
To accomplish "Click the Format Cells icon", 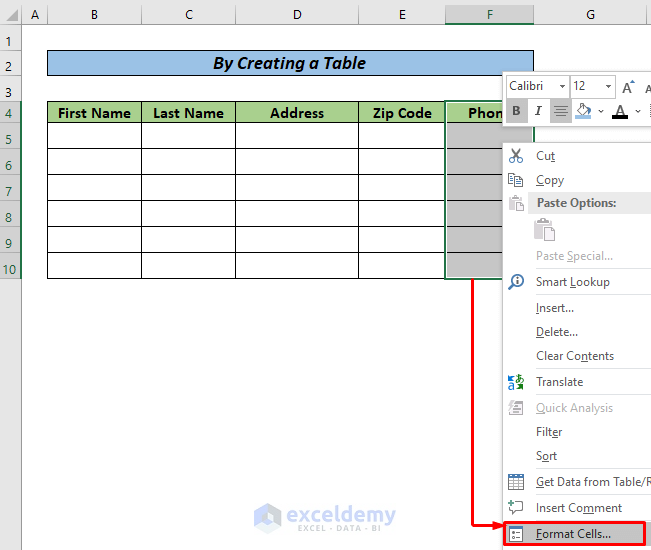I will (516, 534).
